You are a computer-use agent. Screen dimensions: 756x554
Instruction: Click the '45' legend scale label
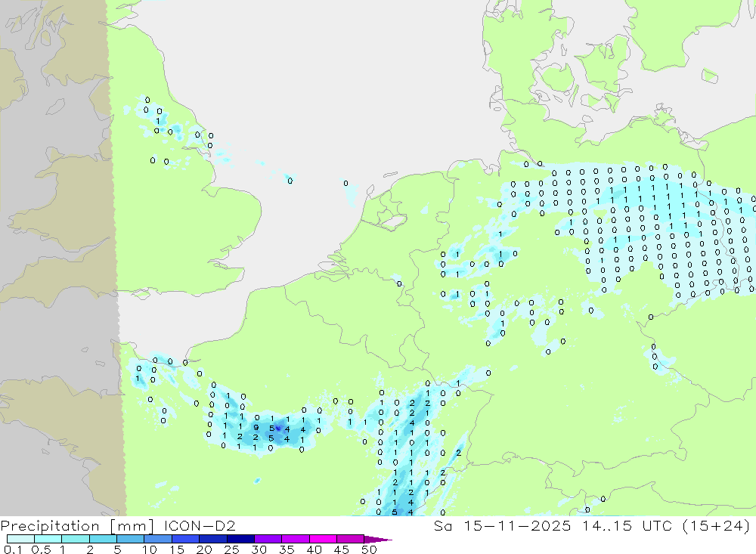[342, 549]
